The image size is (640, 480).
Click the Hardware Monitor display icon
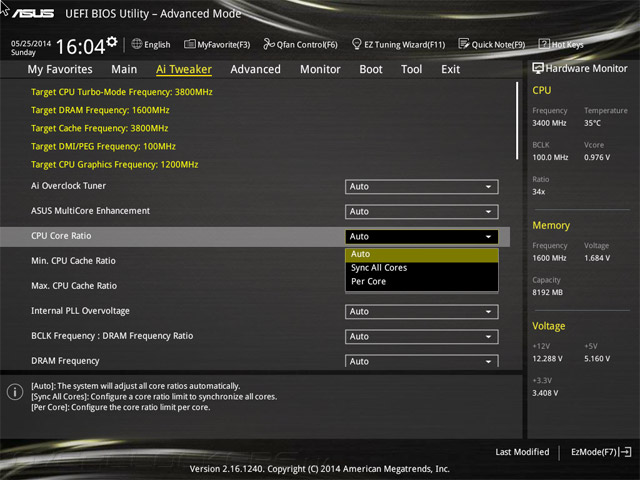(538, 68)
